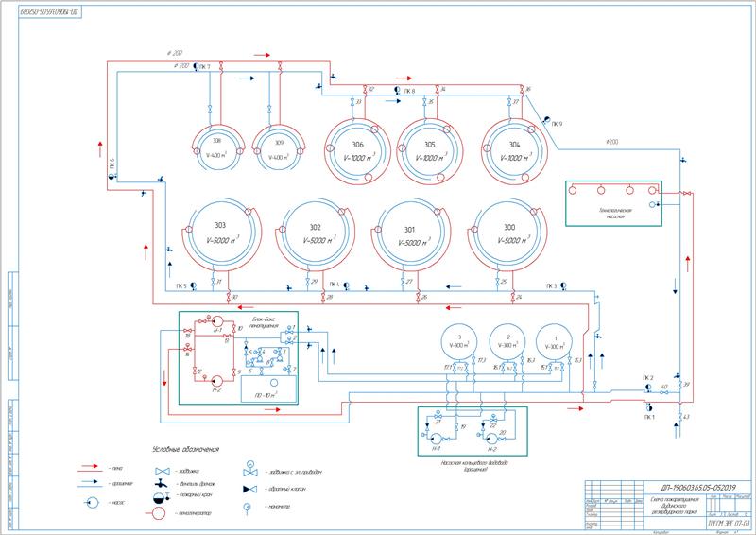The image size is (756, 535).
Task: Click blue pump H-2 in the ring water pump station
Action: pos(491,439)
